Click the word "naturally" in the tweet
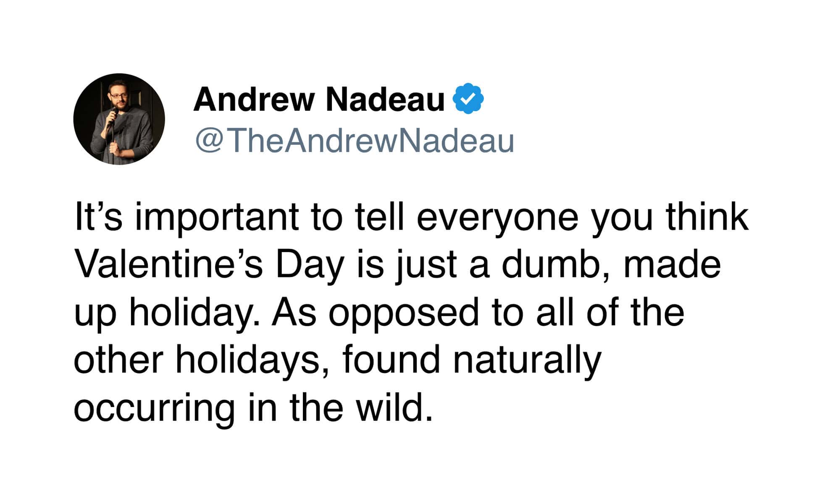The image size is (825, 504). coord(527,360)
